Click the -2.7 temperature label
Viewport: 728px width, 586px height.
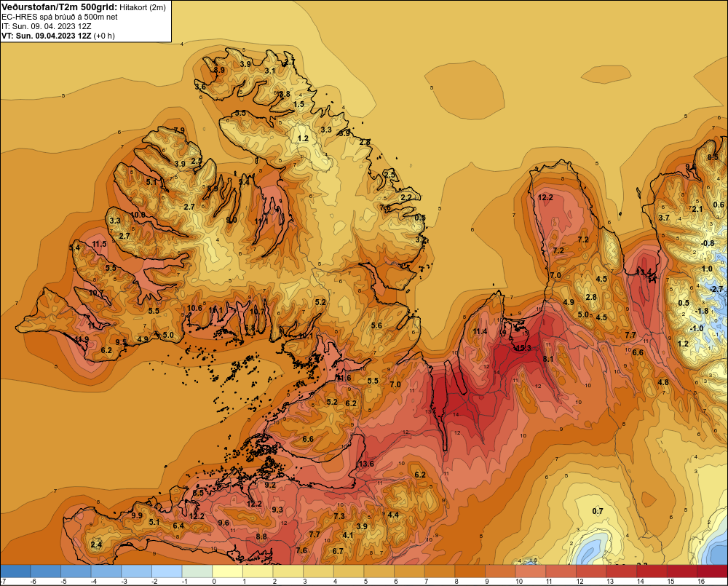[x=717, y=289]
